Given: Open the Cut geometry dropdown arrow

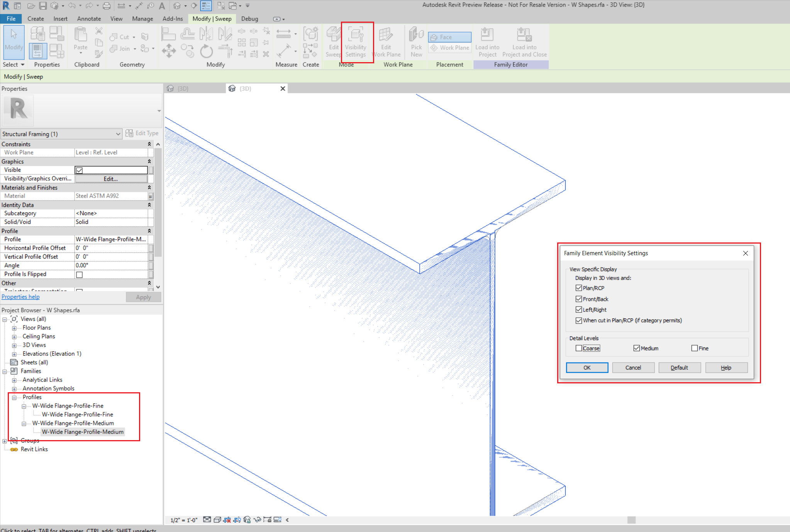Looking at the screenshot, I should [x=134, y=37].
